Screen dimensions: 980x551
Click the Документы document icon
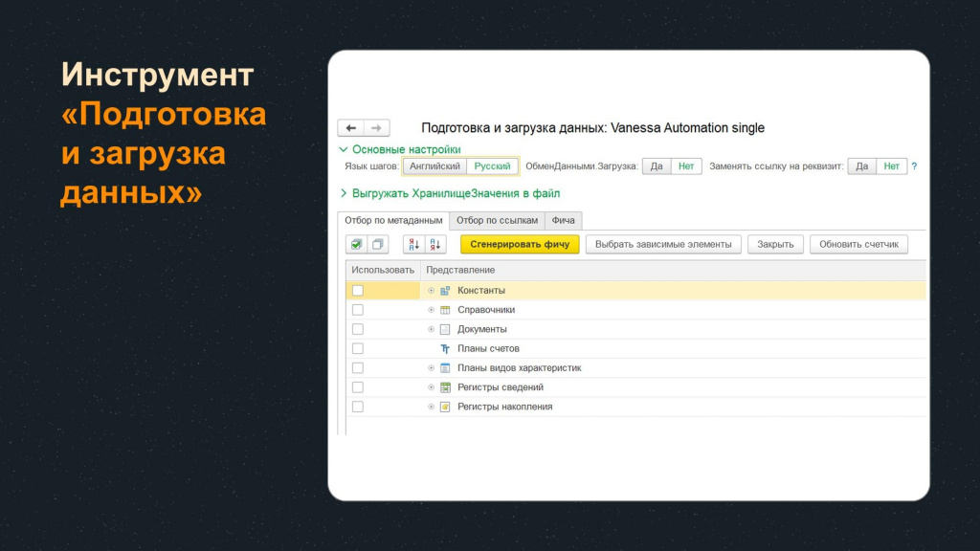click(445, 329)
